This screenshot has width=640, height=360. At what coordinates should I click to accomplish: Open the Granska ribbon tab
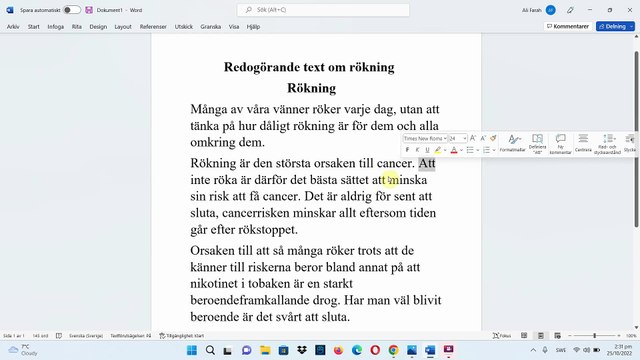coord(211,27)
